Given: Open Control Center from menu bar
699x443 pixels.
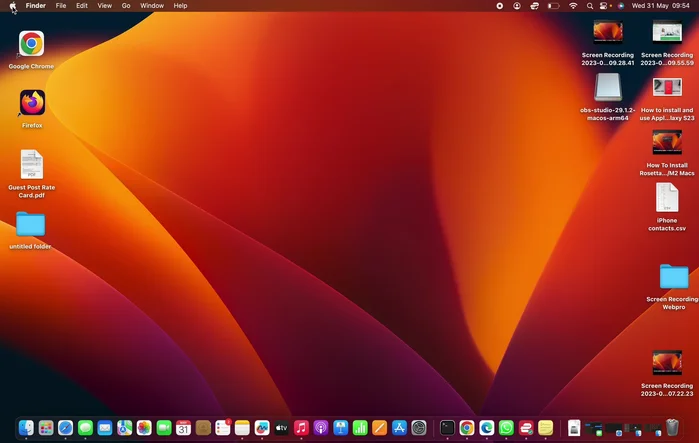Looking at the screenshot, I should point(604,6).
